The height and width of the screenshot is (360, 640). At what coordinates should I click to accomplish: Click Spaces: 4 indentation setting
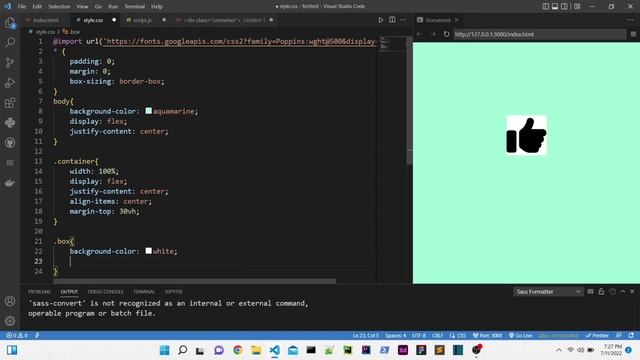pos(396,335)
